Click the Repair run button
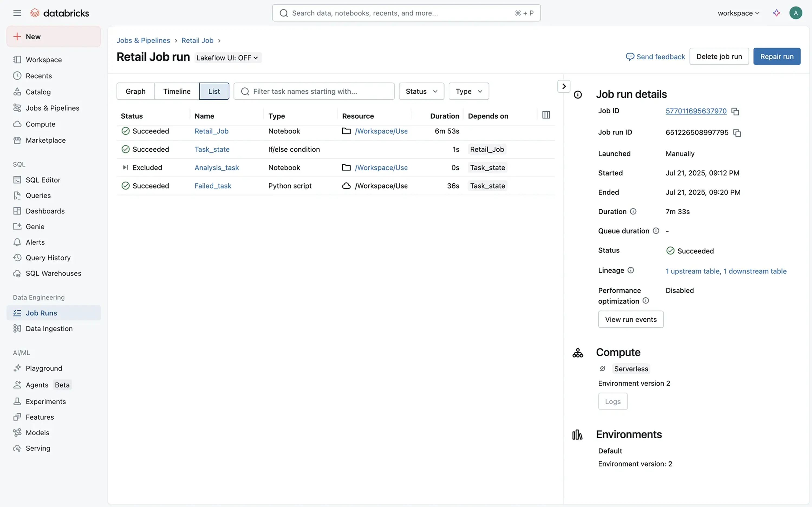Viewport: 812px width, 507px height. point(777,56)
